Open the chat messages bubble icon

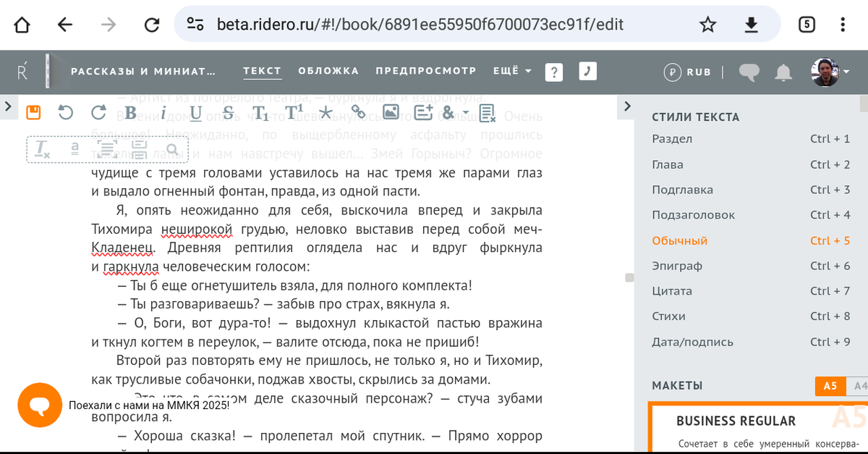coord(749,72)
